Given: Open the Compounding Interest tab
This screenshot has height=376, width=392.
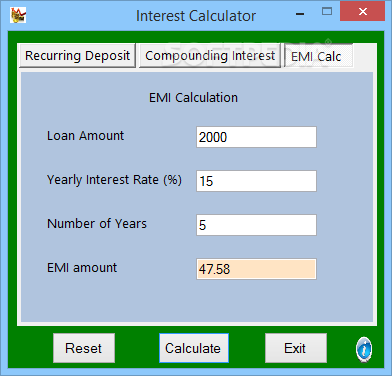Looking at the screenshot, I should pyautogui.click(x=210, y=56).
